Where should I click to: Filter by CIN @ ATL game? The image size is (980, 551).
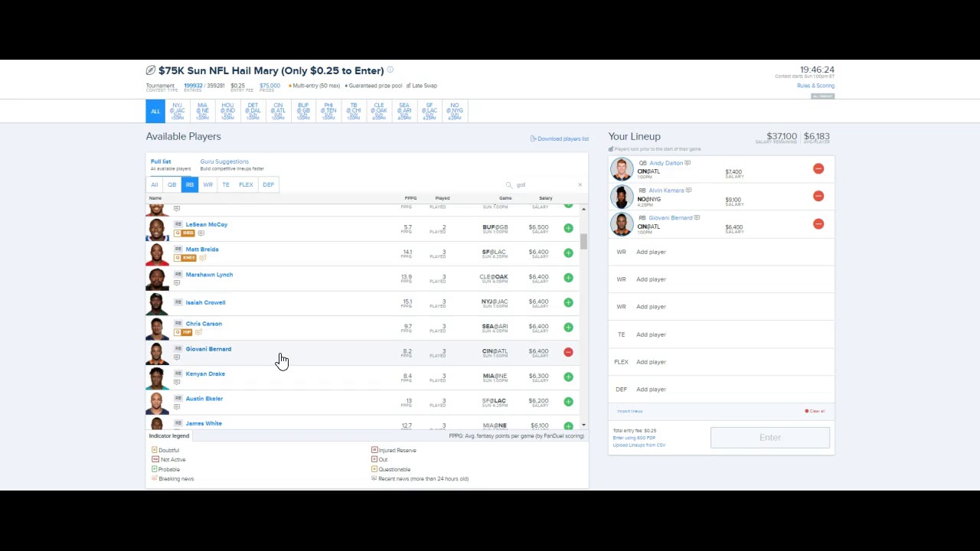click(278, 111)
